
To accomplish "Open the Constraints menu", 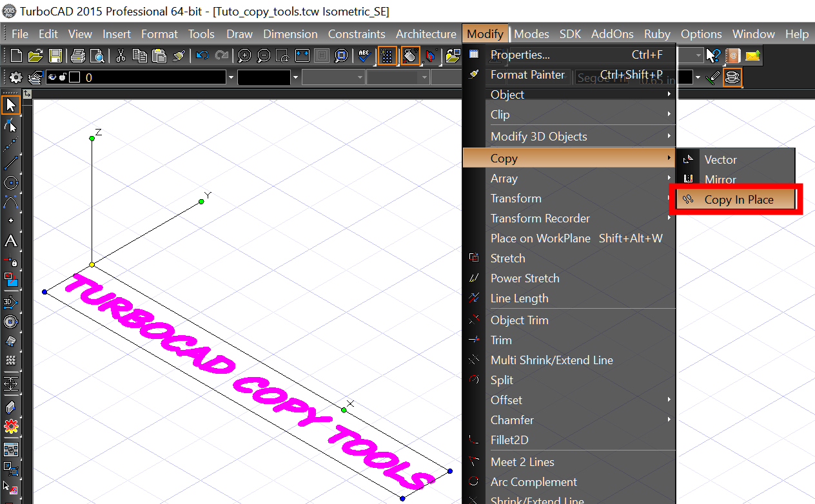I will point(357,34).
